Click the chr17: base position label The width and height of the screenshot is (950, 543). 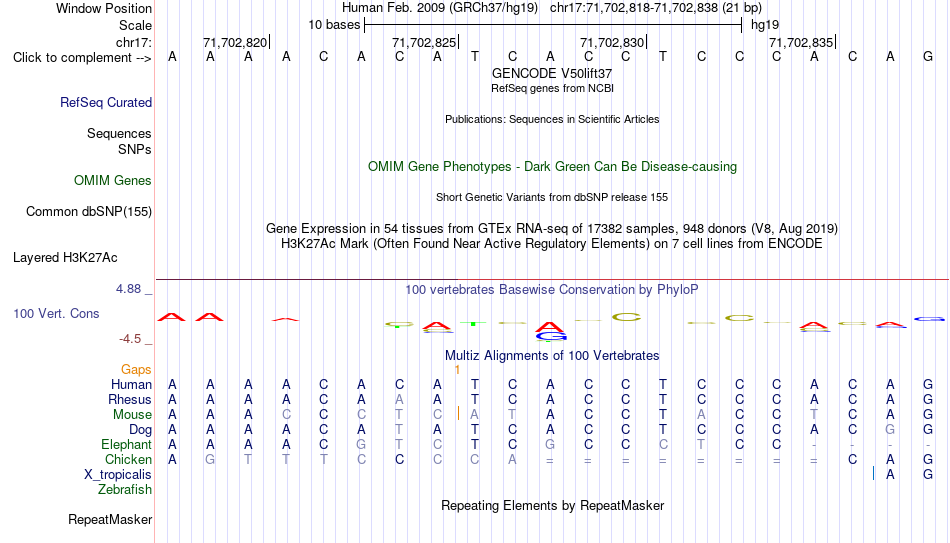pos(133,42)
